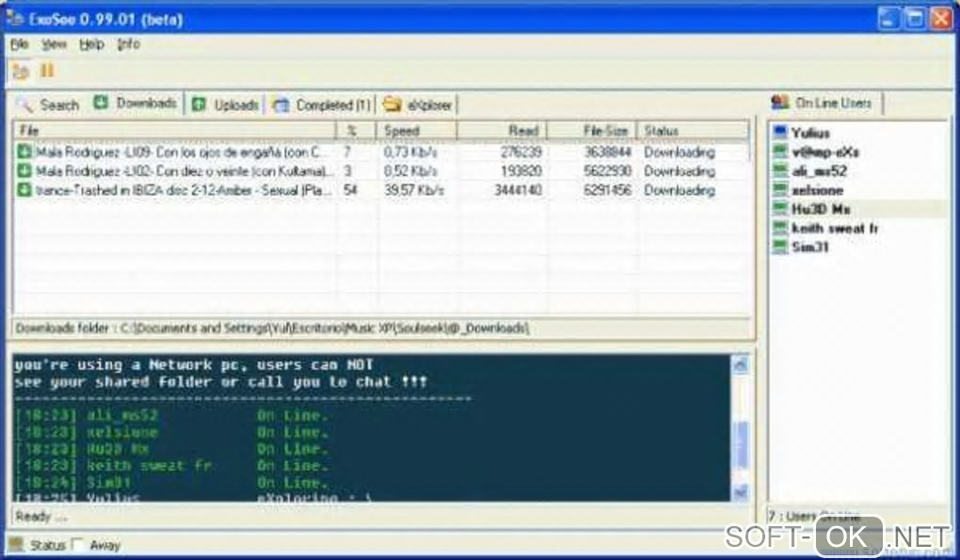This screenshot has width=960, height=560.
Task: Click download icon of 'Con diez o veinte' row
Action: pyautogui.click(x=24, y=170)
